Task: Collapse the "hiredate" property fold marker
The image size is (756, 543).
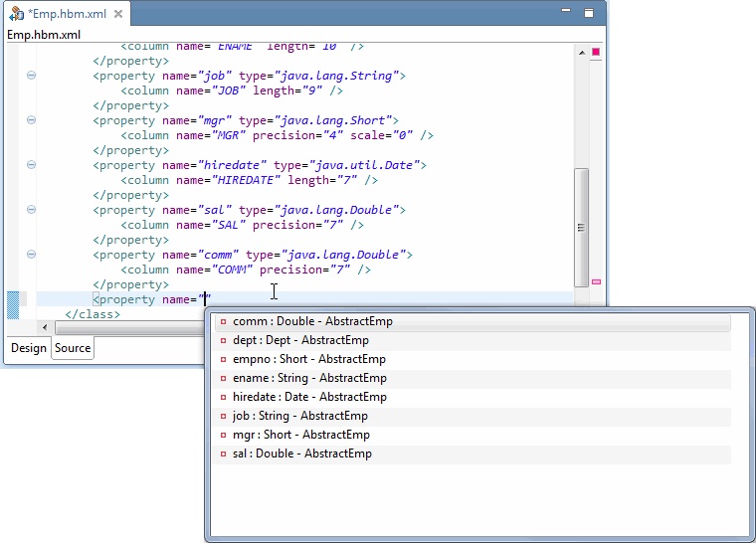Action: (31, 165)
